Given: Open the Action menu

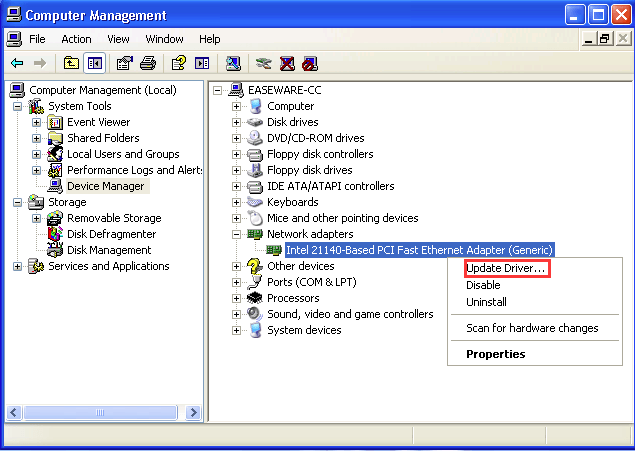Looking at the screenshot, I should [76, 39].
